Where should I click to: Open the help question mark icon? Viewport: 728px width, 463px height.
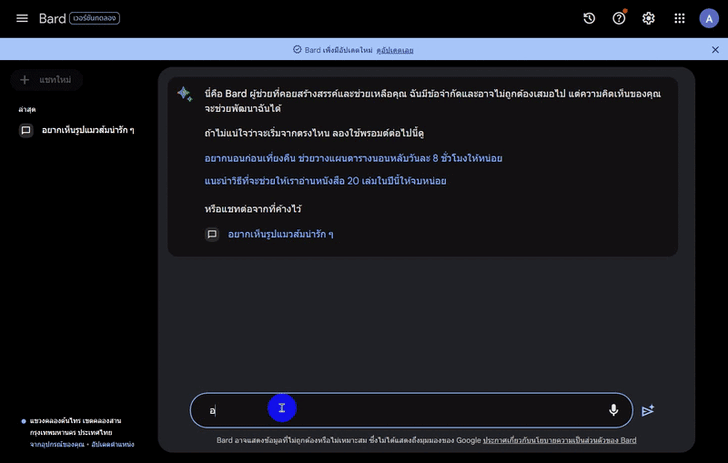tap(619, 18)
